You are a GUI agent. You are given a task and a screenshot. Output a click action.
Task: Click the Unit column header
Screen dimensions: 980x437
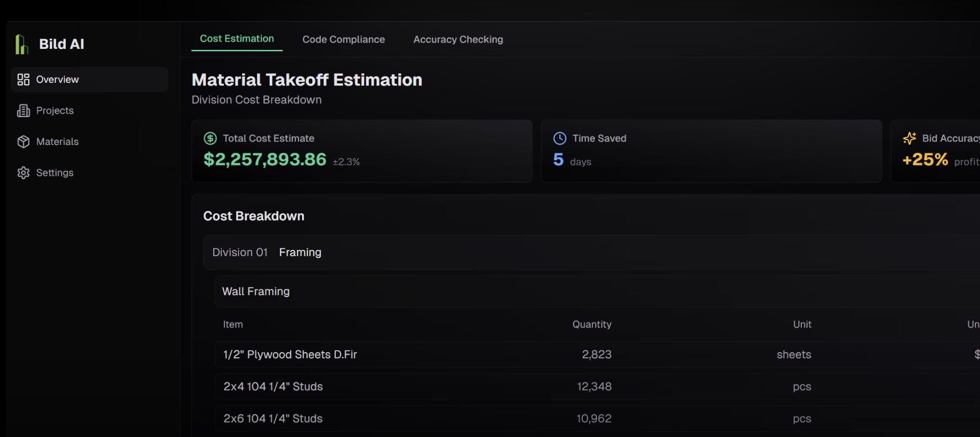(802, 324)
